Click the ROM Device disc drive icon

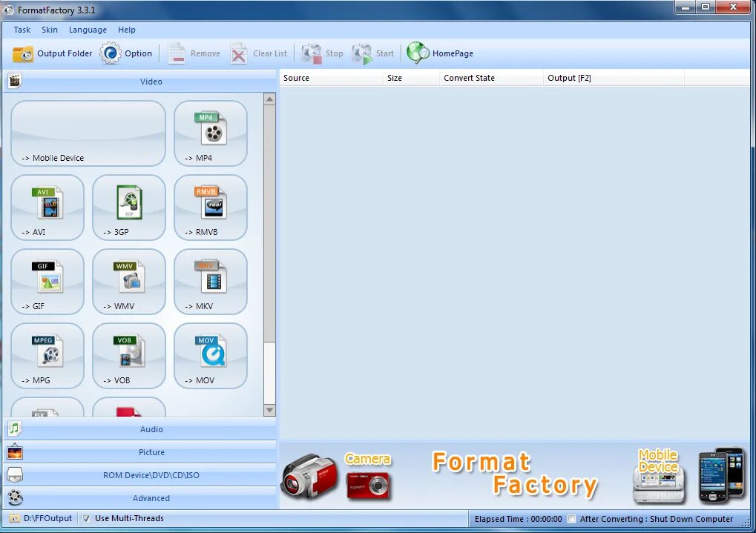(15, 474)
